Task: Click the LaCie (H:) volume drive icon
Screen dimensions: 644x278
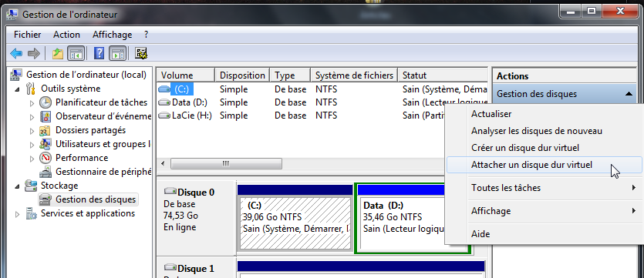Action: point(164,116)
